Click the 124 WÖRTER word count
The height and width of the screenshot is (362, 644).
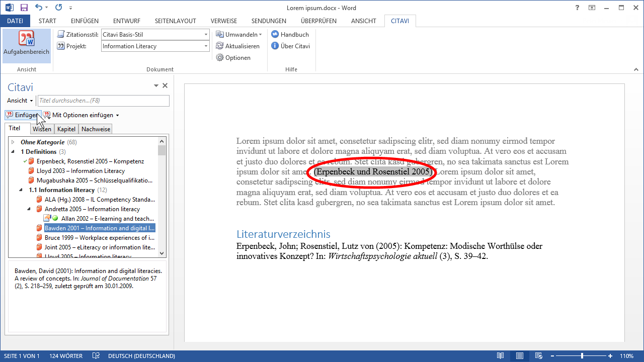point(66,356)
